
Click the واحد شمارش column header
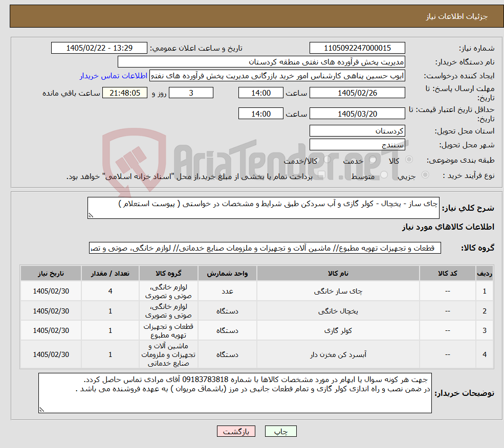coord(227,273)
